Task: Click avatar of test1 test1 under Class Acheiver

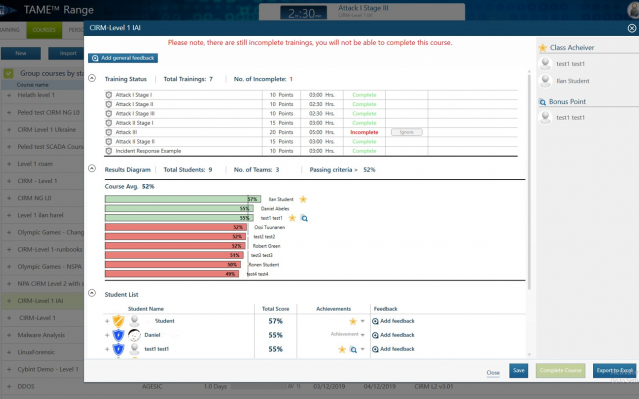Action: point(545,64)
